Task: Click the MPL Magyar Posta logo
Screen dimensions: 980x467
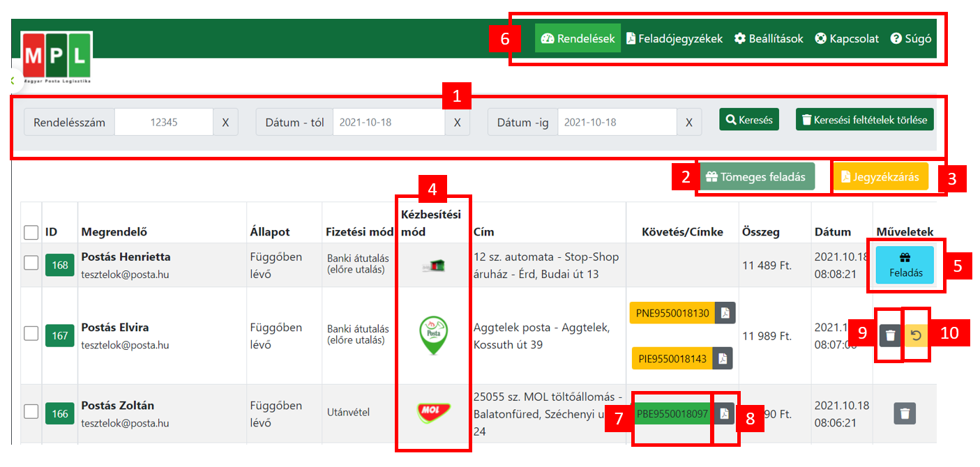Action: coord(57,57)
